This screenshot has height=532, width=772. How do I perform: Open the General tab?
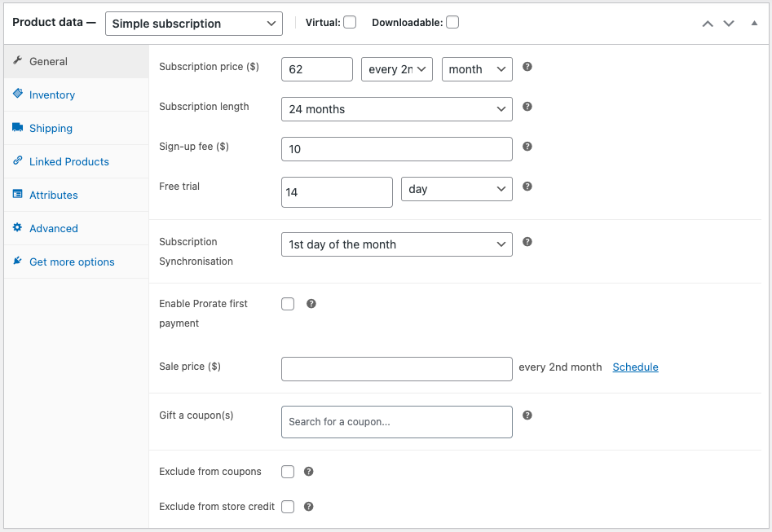(x=77, y=62)
